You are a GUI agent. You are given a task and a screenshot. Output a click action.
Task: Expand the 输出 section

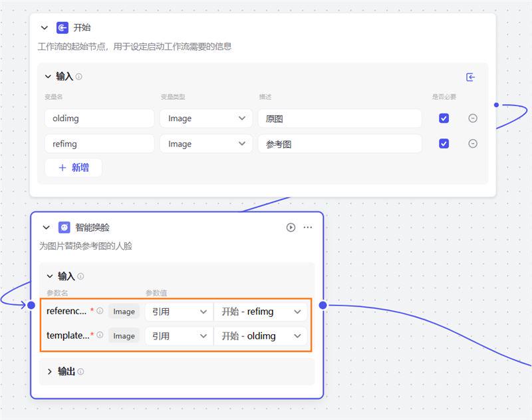(49, 371)
